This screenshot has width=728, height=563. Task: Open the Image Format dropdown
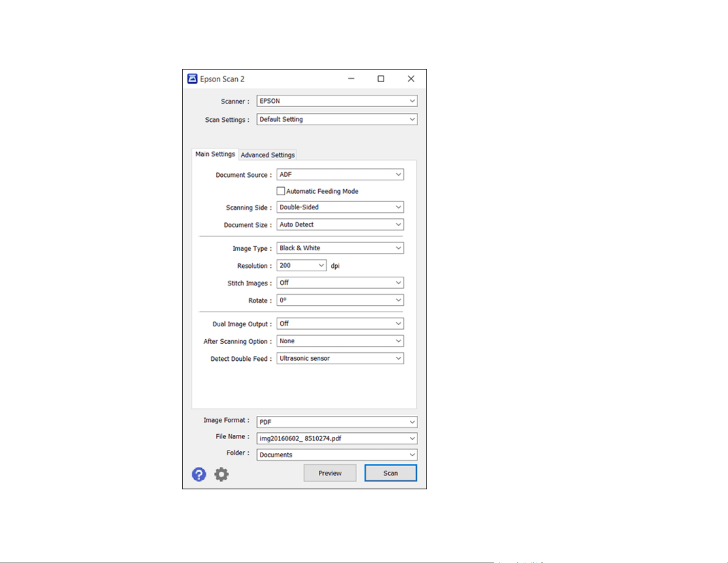click(x=337, y=422)
